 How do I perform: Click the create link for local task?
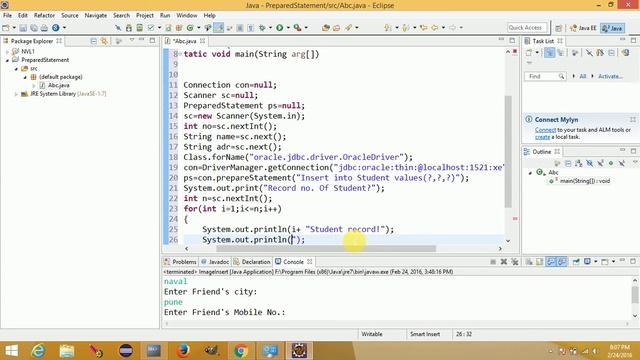542,137
